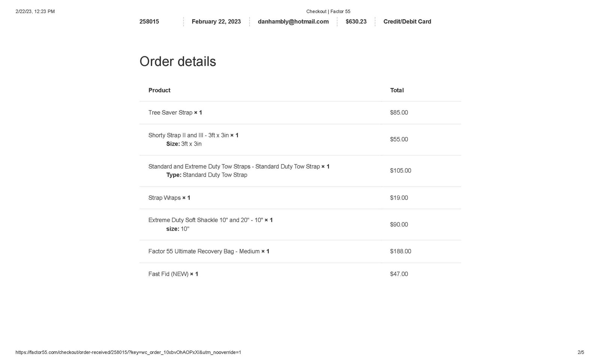600x364 pixels.
Task: Click the Product column header
Action: pos(159,90)
